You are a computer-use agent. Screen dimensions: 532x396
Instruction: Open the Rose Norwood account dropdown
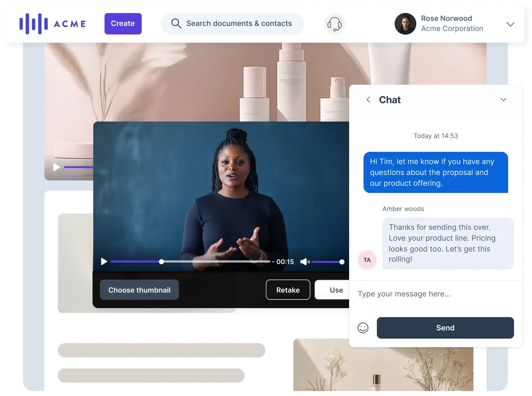coord(510,24)
